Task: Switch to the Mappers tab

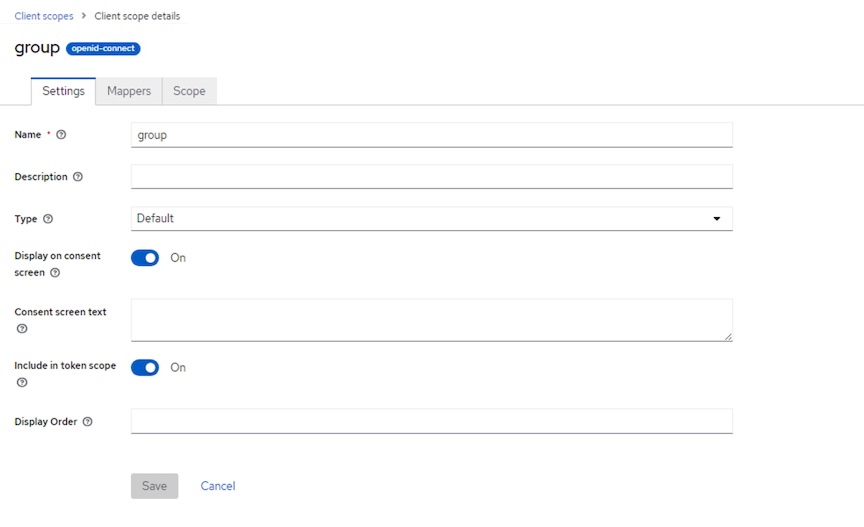Action: pyautogui.click(x=129, y=91)
